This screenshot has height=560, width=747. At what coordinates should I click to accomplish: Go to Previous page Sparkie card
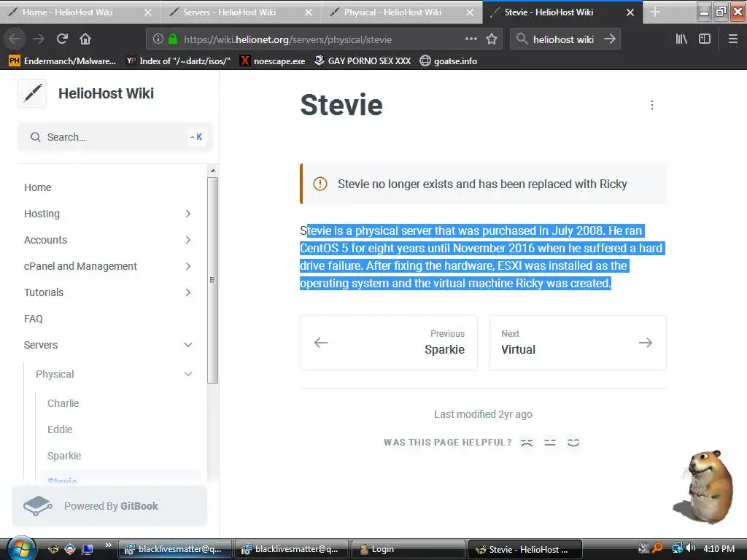click(x=389, y=343)
